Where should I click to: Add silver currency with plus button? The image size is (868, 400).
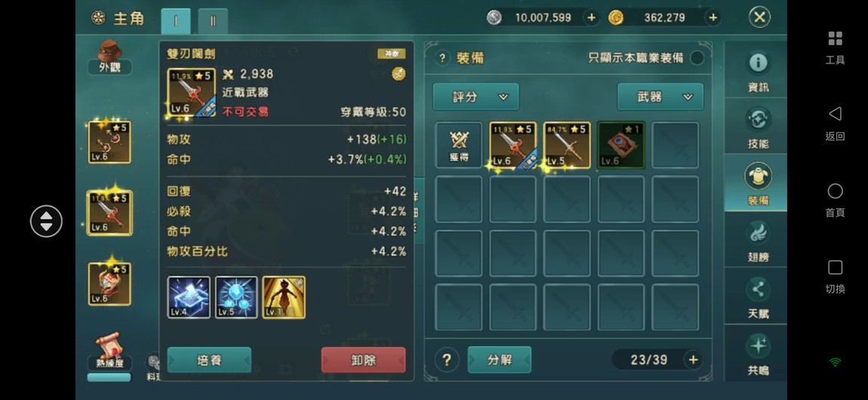[x=591, y=17]
